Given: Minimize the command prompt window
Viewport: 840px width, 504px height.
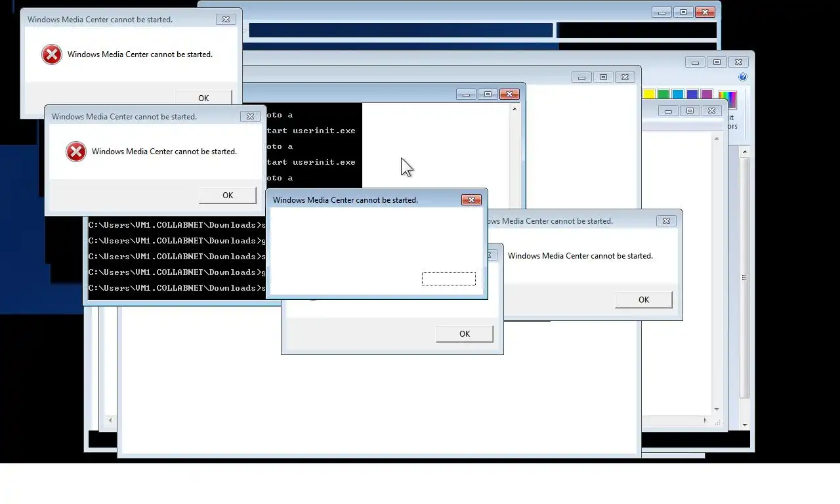Looking at the screenshot, I should [466, 94].
